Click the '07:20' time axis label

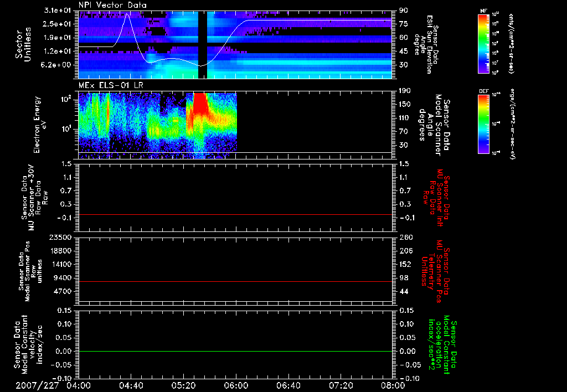(x=341, y=385)
